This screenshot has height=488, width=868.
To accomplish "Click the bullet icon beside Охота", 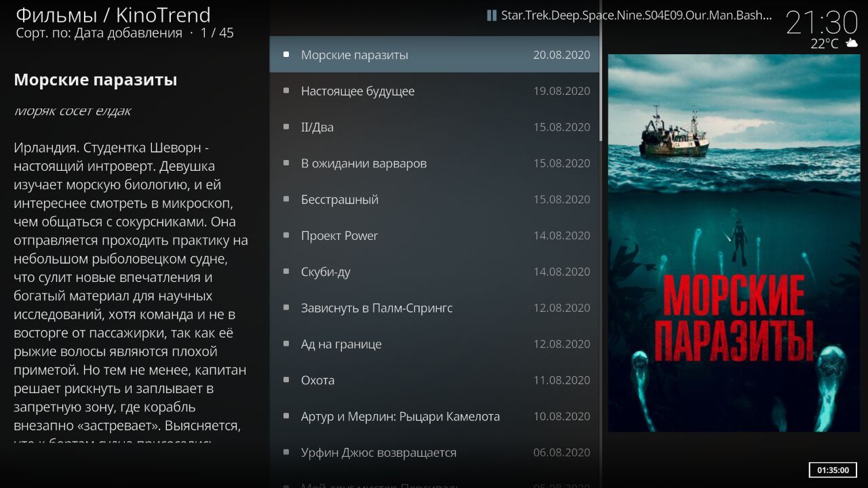I will tap(286, 380).
